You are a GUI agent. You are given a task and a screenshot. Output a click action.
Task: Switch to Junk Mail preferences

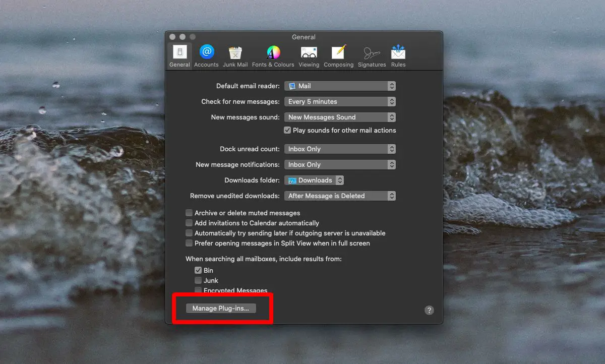tap(235, 52)
